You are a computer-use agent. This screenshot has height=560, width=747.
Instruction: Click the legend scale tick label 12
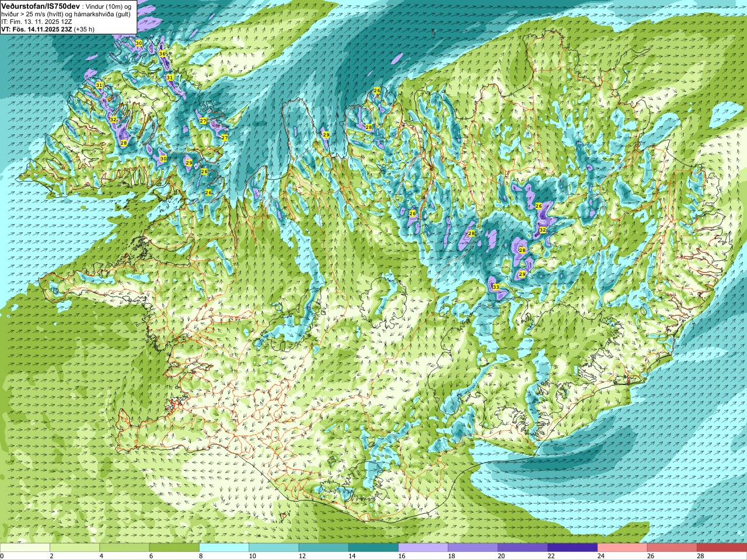[302, 556]
